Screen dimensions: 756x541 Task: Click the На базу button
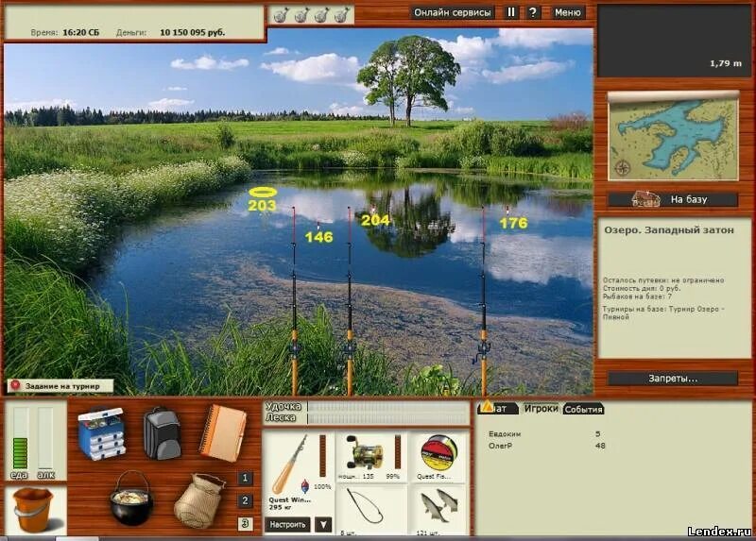click(x=673, y=199)
